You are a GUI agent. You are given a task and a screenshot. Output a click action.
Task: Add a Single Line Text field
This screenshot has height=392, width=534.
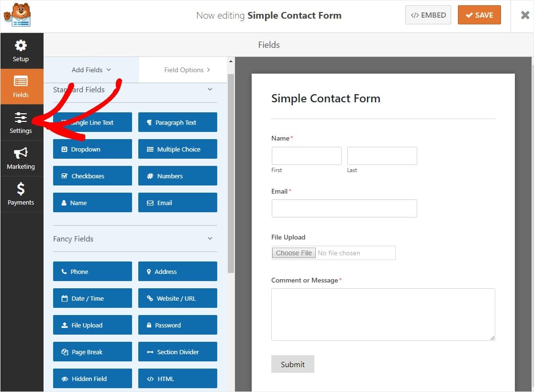tap(92, 122)
